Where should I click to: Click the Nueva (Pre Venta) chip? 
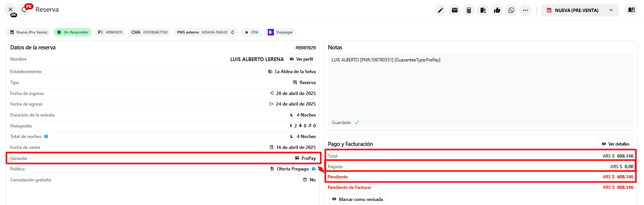[x=28, y=32]
